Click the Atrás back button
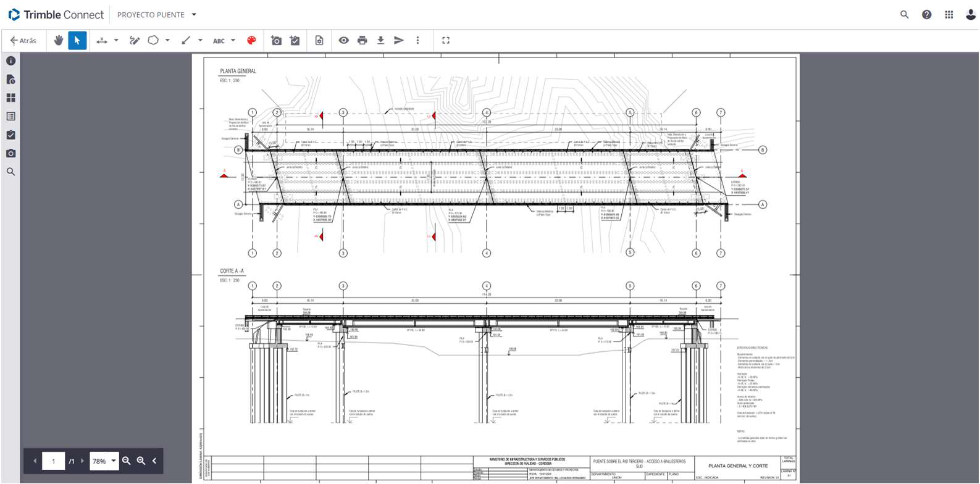Image resolution: width=980 pixels, height=484 pixels. pos(23,41)
